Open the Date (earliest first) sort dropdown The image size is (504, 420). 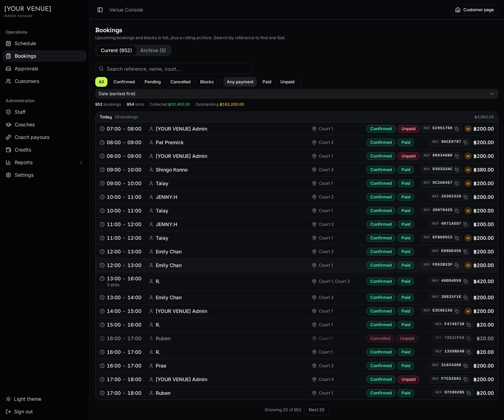click(x=297, y=94)
